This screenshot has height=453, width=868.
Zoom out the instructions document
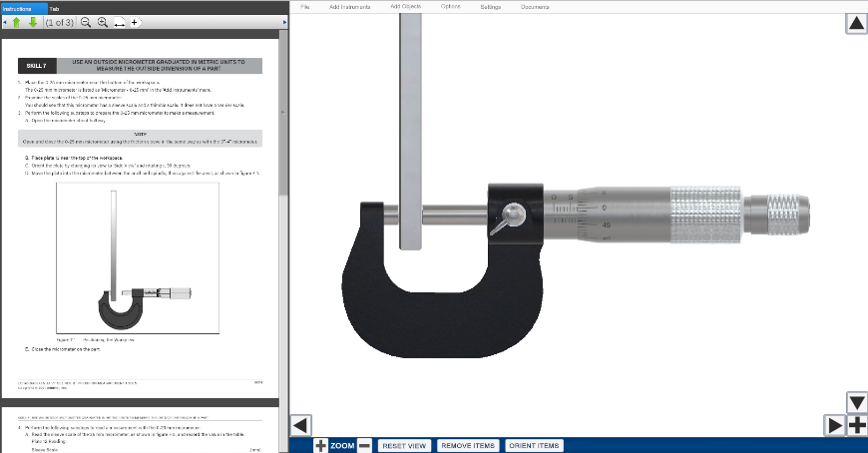coord(86,22)
